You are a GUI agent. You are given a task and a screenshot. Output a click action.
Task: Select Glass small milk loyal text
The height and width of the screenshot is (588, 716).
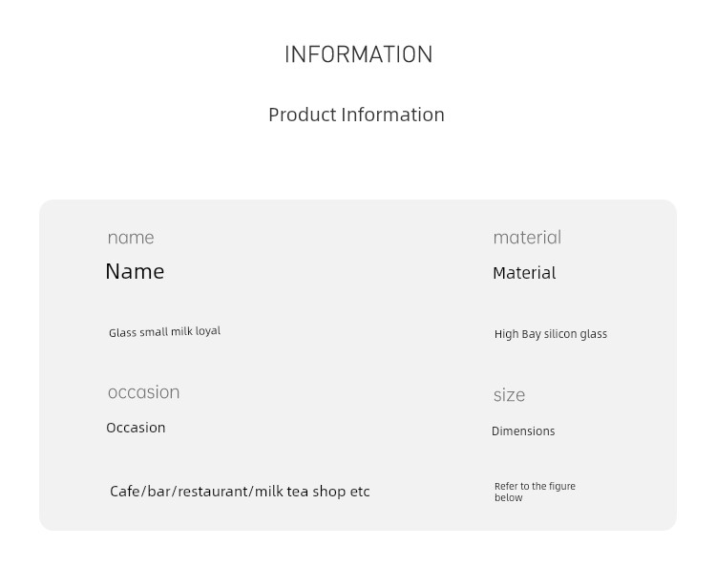click(164, 331)
